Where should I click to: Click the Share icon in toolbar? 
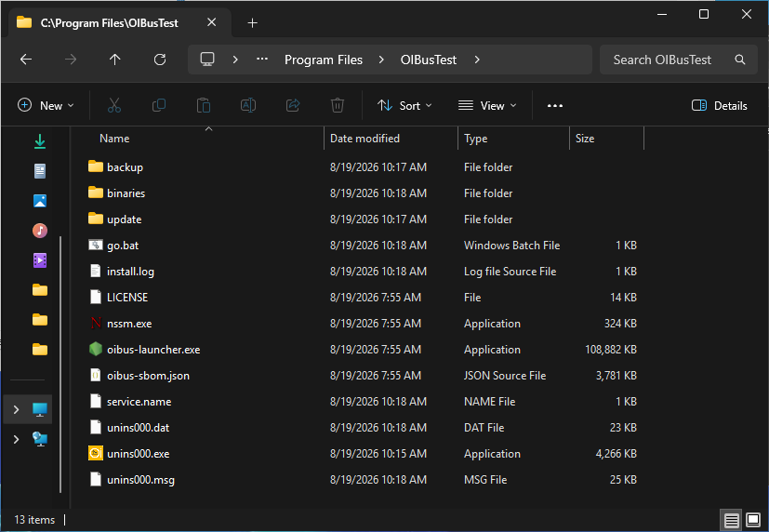(x=293, y=105)
